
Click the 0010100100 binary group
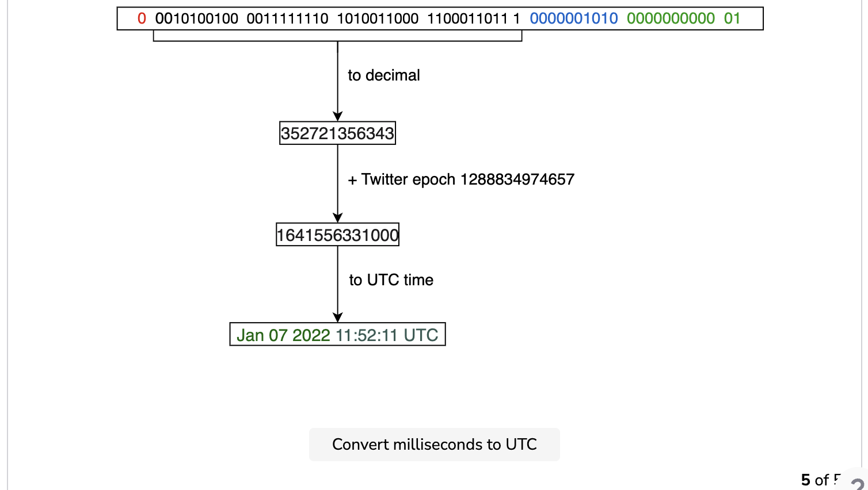[x=197, y=18]
